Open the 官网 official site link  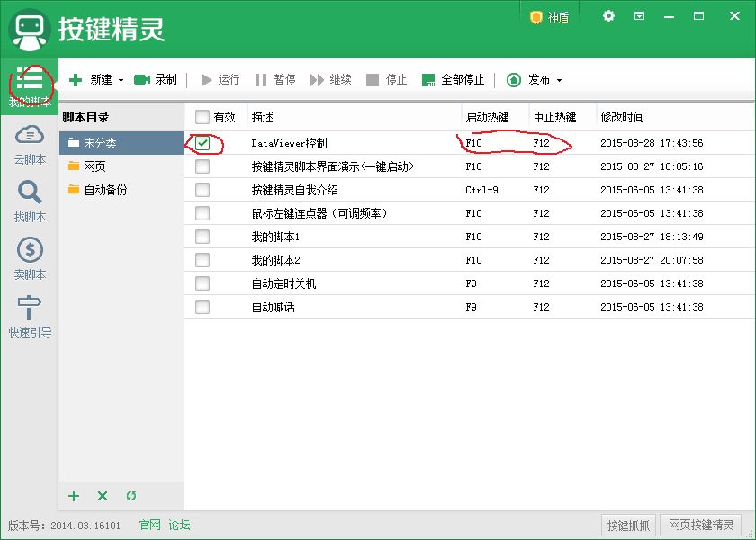pyautogui.click(x=150, y=525)
